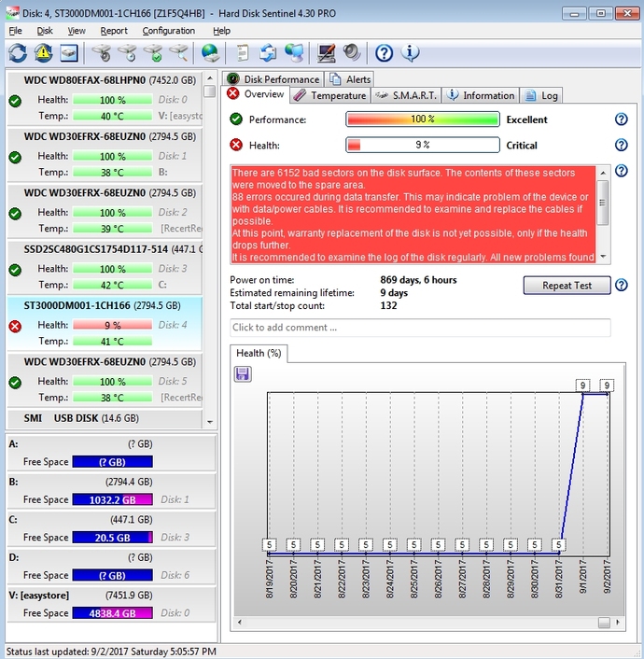
Task: Click the up arrow of the disk list scrollbar
Action: [210, 78]
